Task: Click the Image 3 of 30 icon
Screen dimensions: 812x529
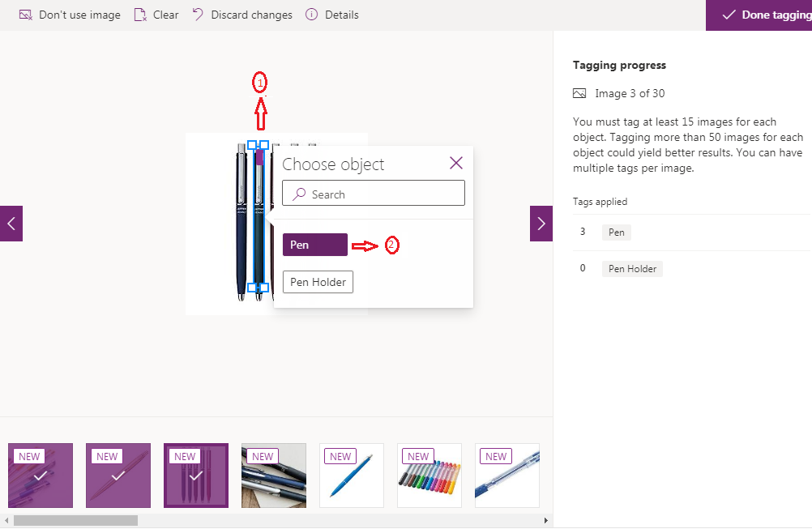Action: pos(579,94)
